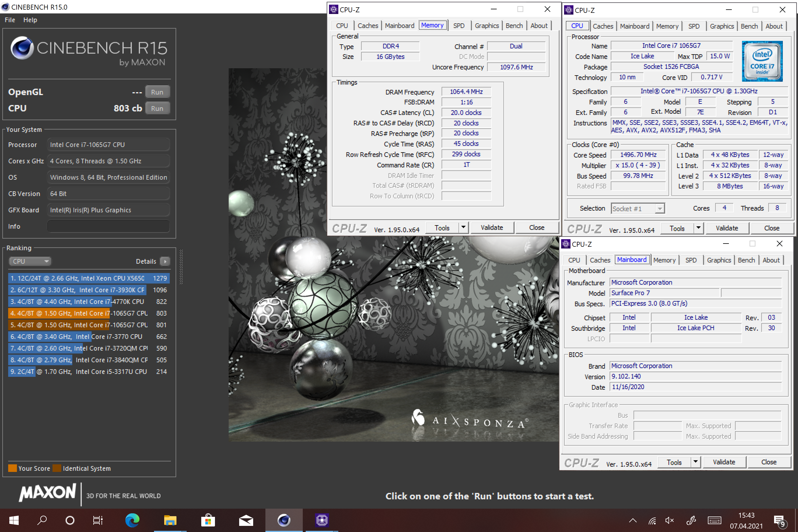
Task: Select ranking row Xeon X5650 1279
Action: tap(89, 278)
